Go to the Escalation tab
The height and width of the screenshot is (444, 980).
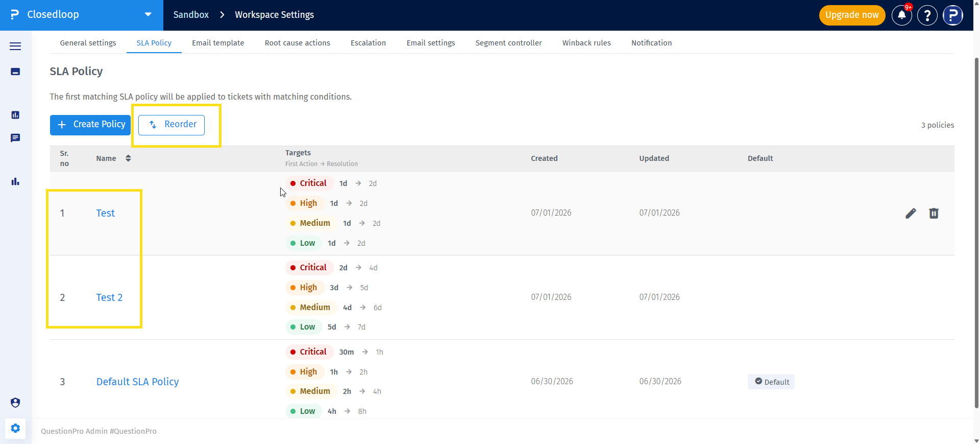coord(368,43)
